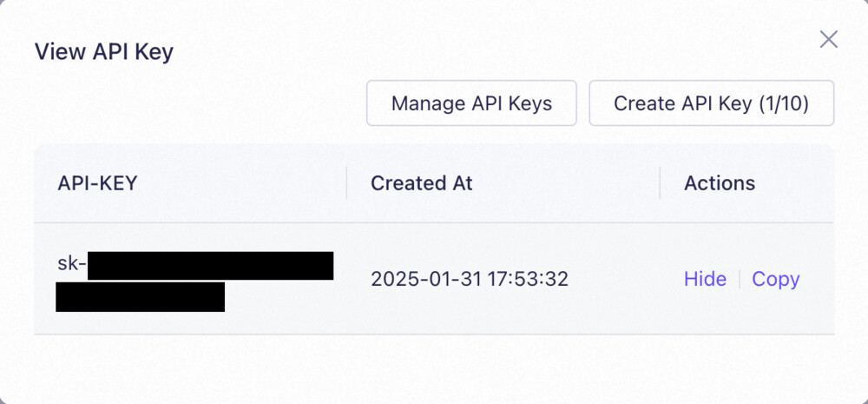Copy the API key to clipboard

coord(775,279)
